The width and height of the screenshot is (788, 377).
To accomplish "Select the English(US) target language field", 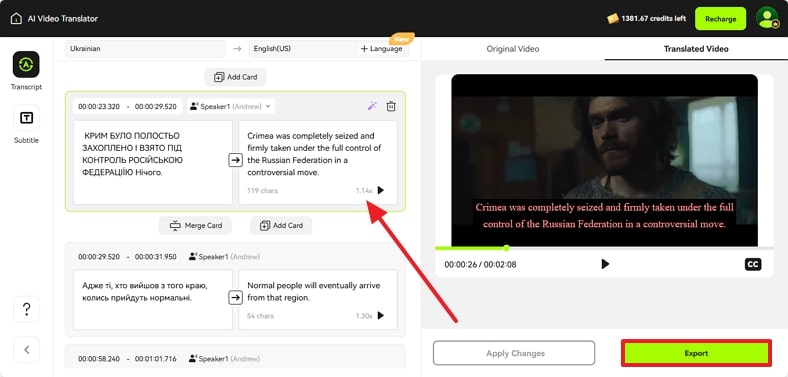I will [x=302, y=49].
